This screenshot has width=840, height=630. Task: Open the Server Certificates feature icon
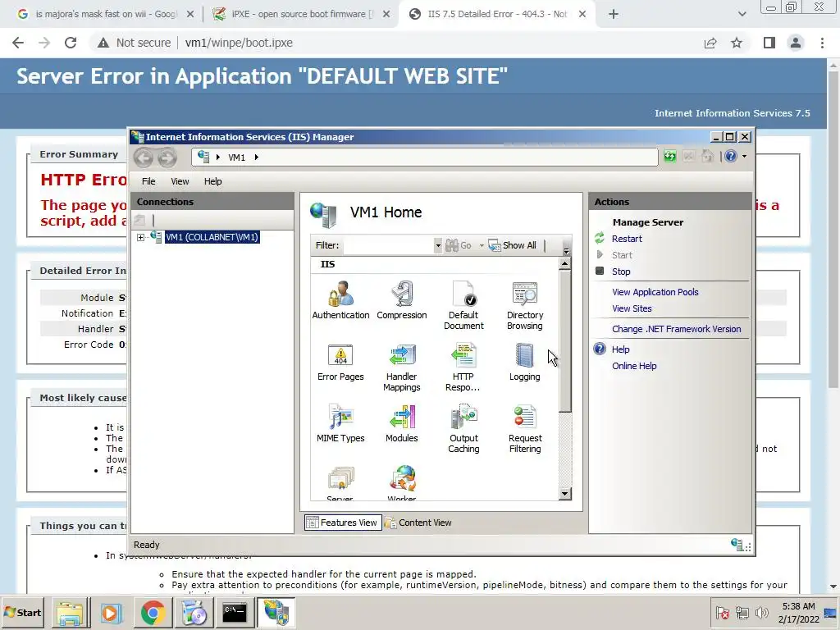point(340,483)
